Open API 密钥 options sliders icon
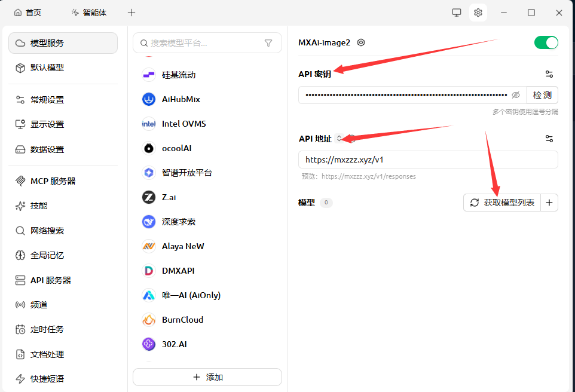 pyautogui.click(x=549, y=74)
